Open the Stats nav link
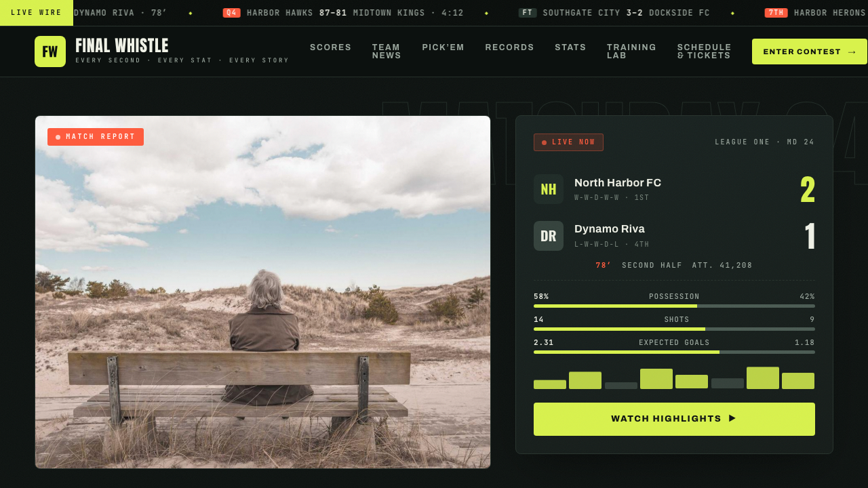Screen dimensions: 868x488 pyautogui.click(x=570, y=47)
